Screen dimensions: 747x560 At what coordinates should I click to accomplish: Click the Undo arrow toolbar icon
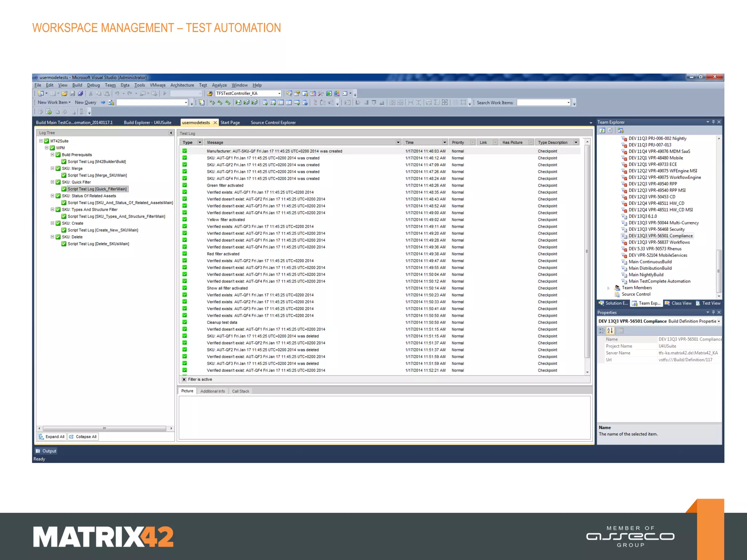tap(117, 94)
